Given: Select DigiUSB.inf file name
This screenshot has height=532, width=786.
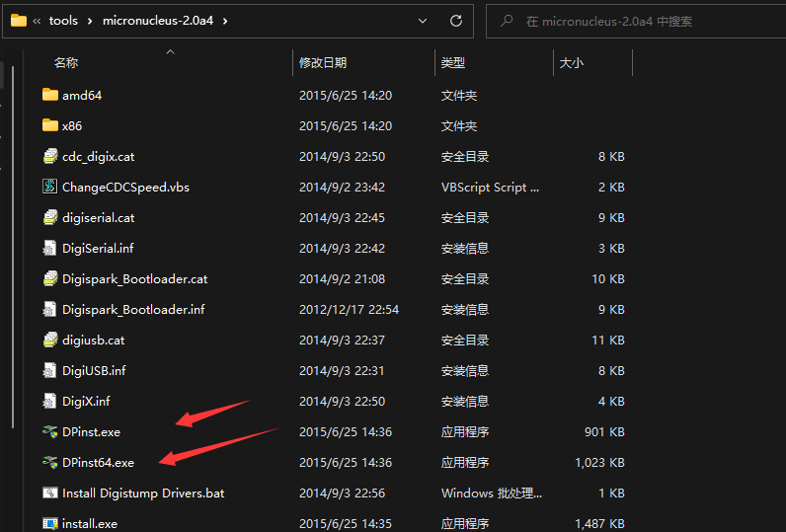Looking at the screenshot, I should coord(94,371).
